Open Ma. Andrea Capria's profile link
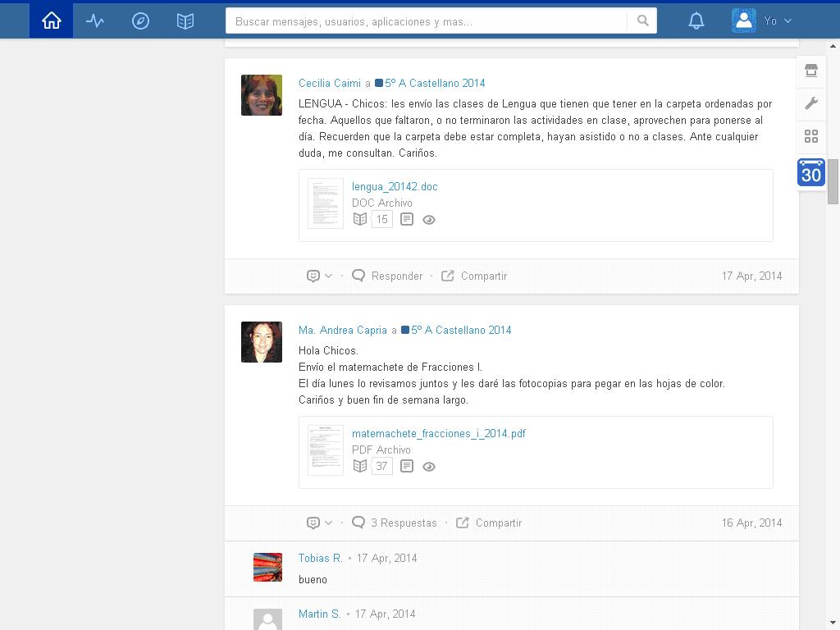This screenshot has width=840, height=630. [x=343, y=330]
